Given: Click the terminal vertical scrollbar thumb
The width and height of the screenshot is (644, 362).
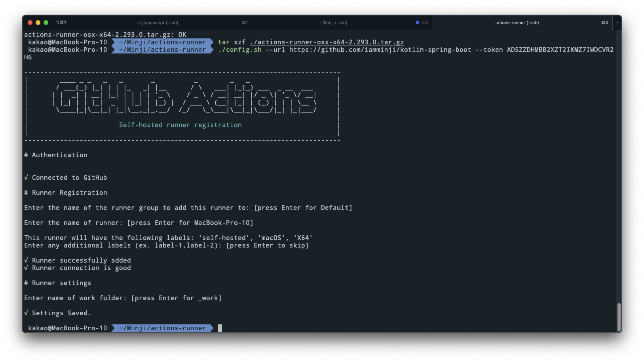Looking at the screenshot, I should click(619, 317).
